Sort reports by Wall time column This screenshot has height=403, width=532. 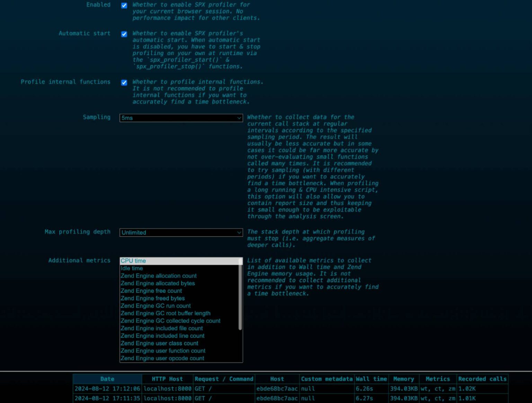point(371,379)
